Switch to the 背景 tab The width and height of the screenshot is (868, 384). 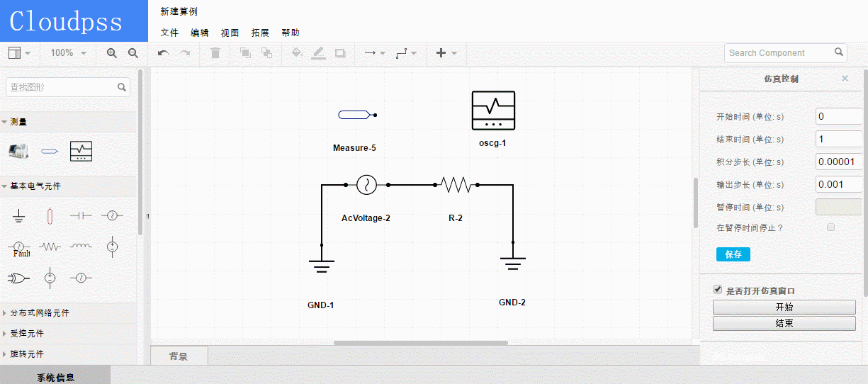click(x=179, y=356)
